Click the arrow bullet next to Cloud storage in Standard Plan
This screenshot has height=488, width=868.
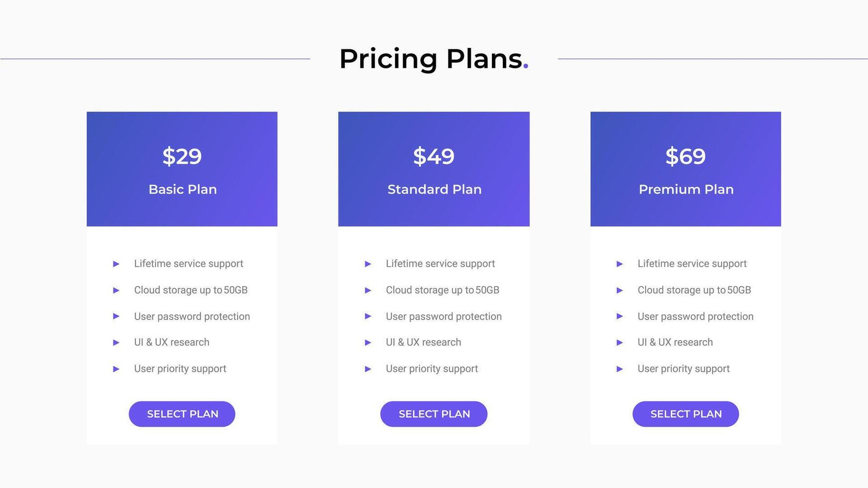click(x=369, y=290)
